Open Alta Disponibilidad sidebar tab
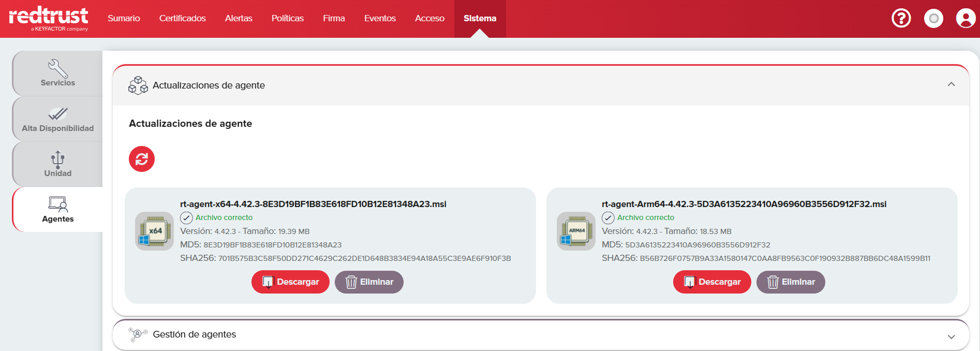Image resolution: width=980 pixels, height=351 pixels. (57, 119)
